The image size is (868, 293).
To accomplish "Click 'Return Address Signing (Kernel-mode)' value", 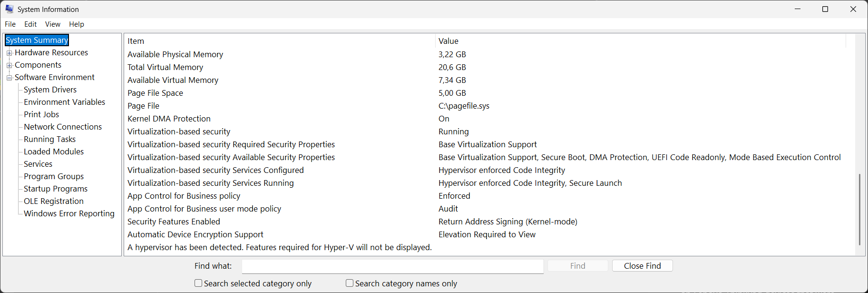I will click(508, 222).
